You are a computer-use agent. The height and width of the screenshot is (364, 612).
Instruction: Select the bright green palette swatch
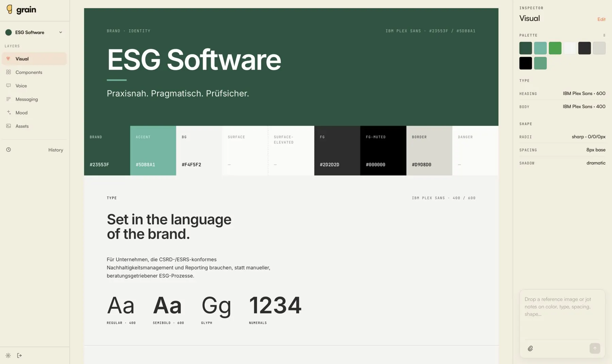[555, 48]
